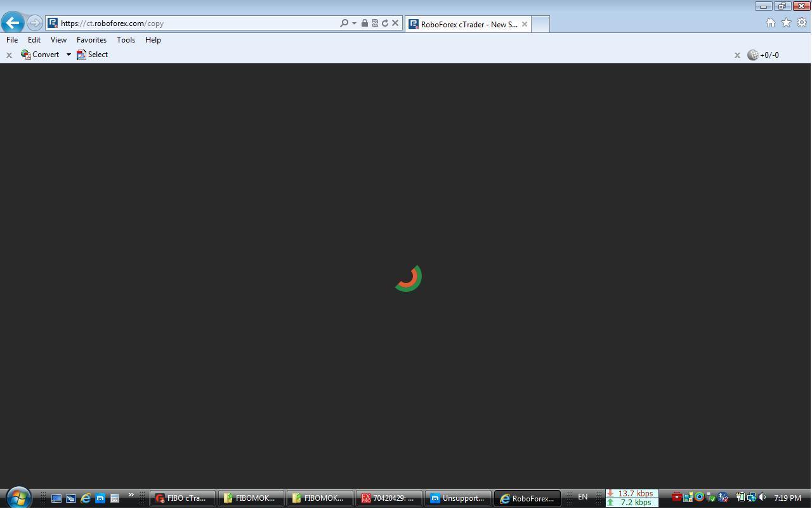Click the red toolbox tray icon
Screen dimensions: 812x509
[x=676, y=498]
